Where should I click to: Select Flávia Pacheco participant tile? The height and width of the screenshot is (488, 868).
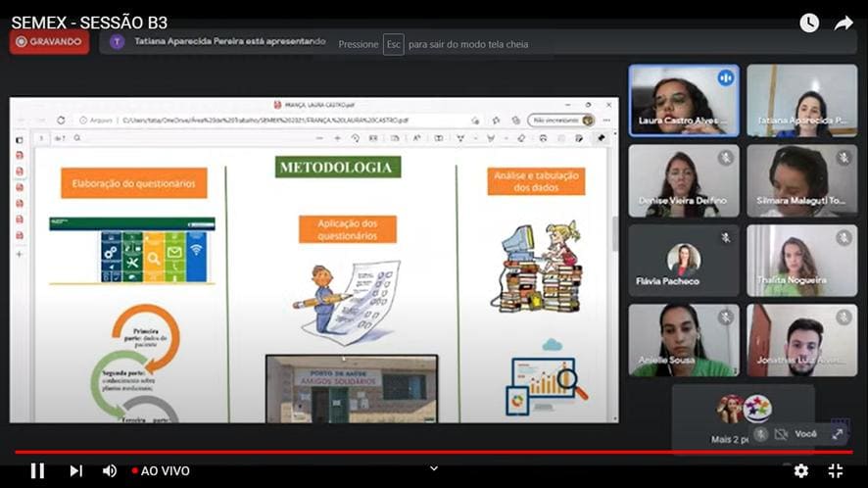(x=684, y=261)
